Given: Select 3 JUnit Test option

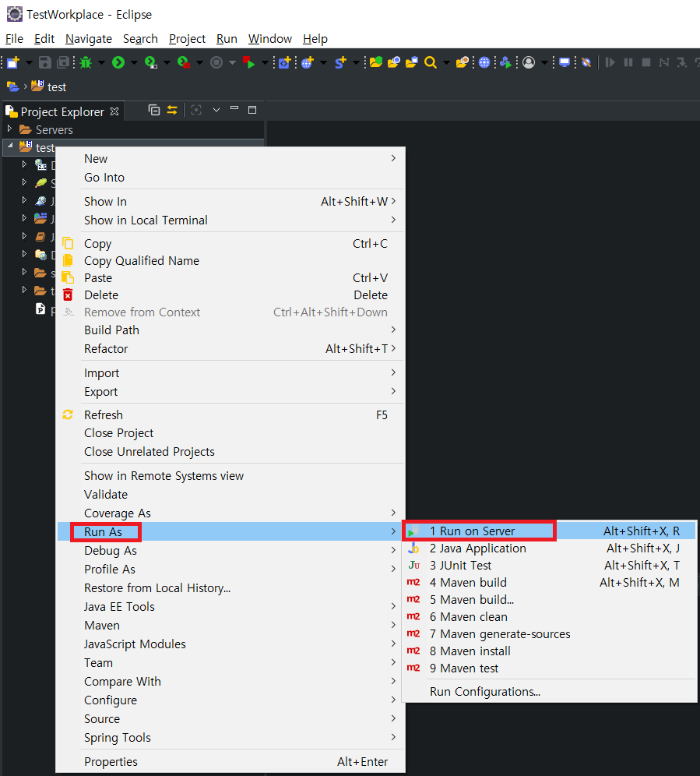Looking at the screenshot, I should point(549,565).
